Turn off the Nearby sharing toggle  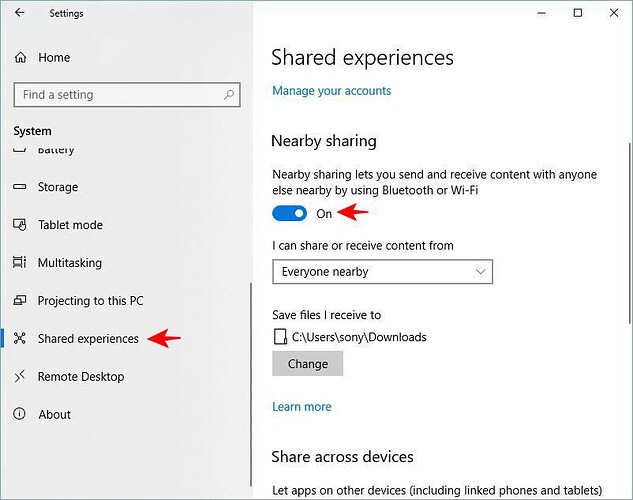pyautogui.click(x=289, y=213)
